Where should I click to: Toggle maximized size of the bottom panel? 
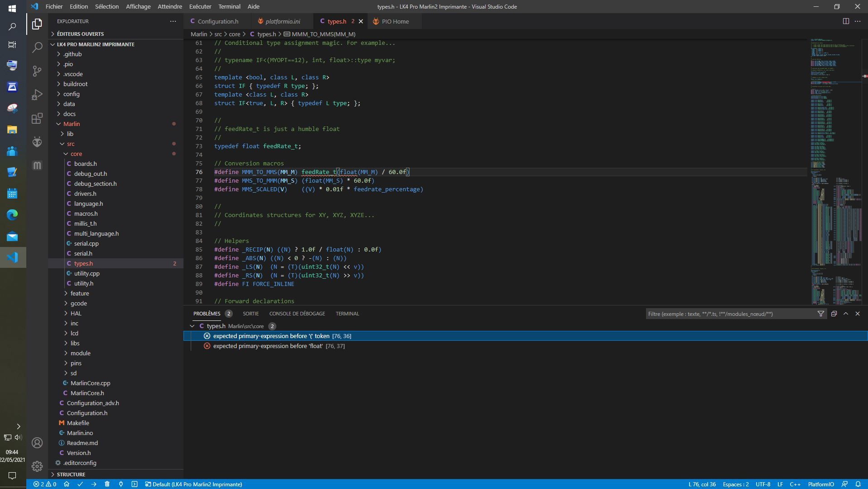(x=845, y=314)
